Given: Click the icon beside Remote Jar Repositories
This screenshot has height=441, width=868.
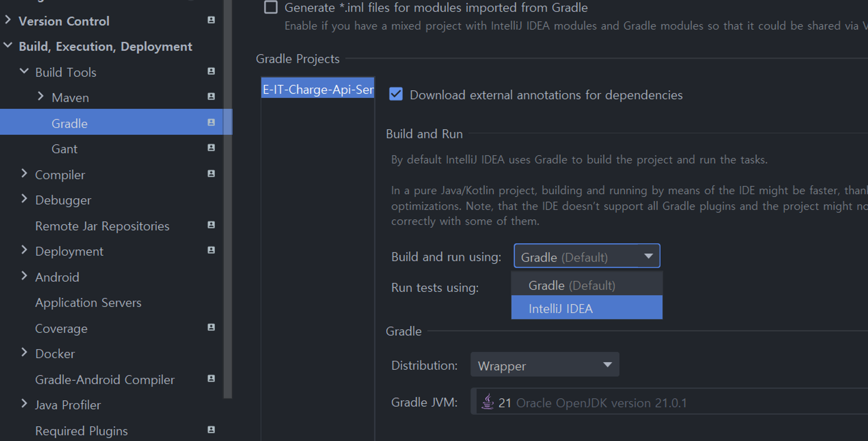Looking at the screenshot, I should (x=211, y=225).
